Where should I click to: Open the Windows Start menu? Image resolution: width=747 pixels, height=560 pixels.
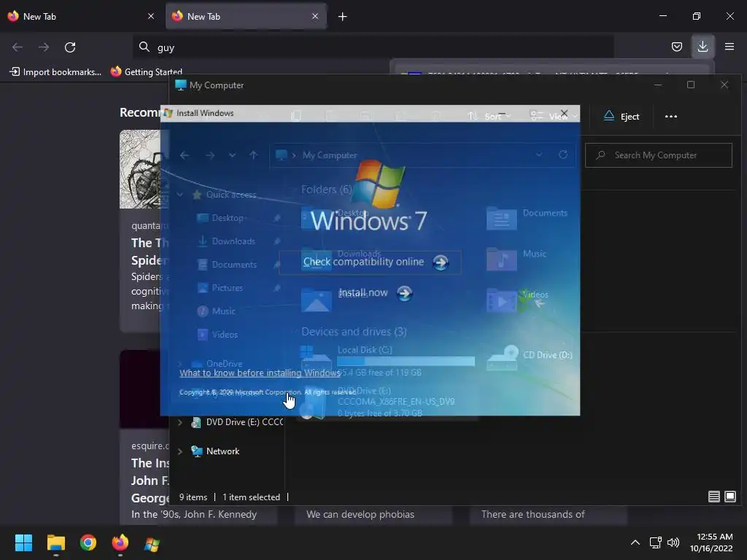[x=23, y=542]
